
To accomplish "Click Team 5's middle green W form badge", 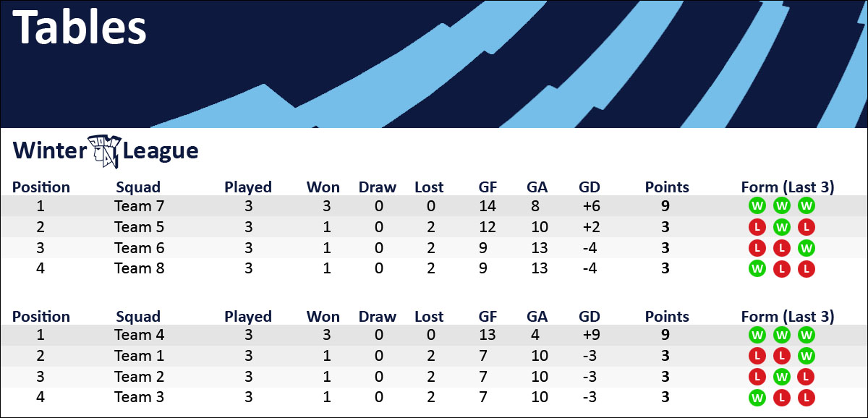I will (782, 227).
